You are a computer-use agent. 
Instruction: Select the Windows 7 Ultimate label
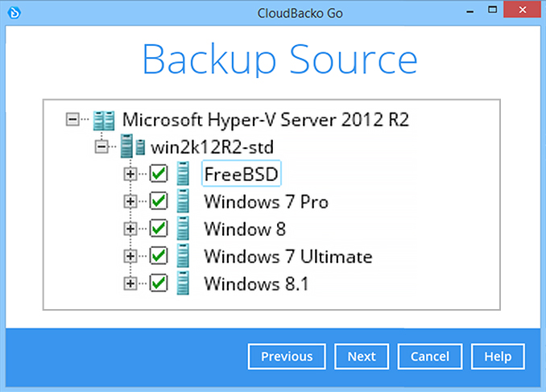[288, 257]
